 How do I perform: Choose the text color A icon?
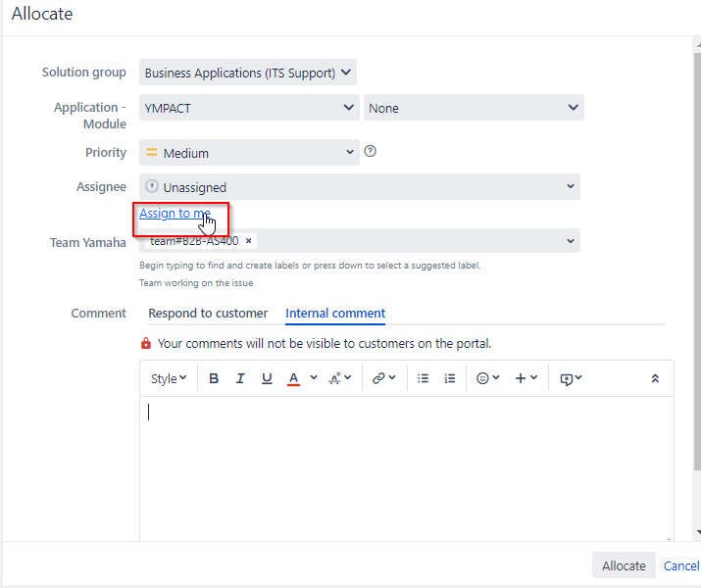[293, 378]
